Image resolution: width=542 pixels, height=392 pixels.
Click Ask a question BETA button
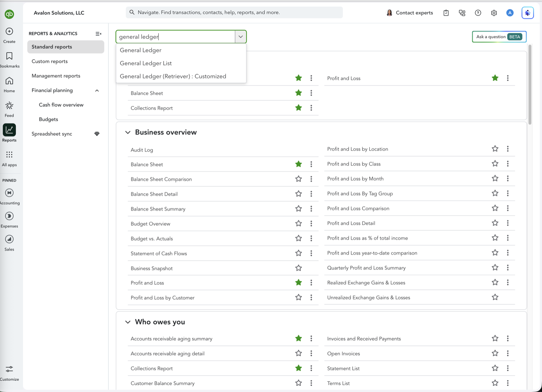pyautogui.click(x=499, y=37)
